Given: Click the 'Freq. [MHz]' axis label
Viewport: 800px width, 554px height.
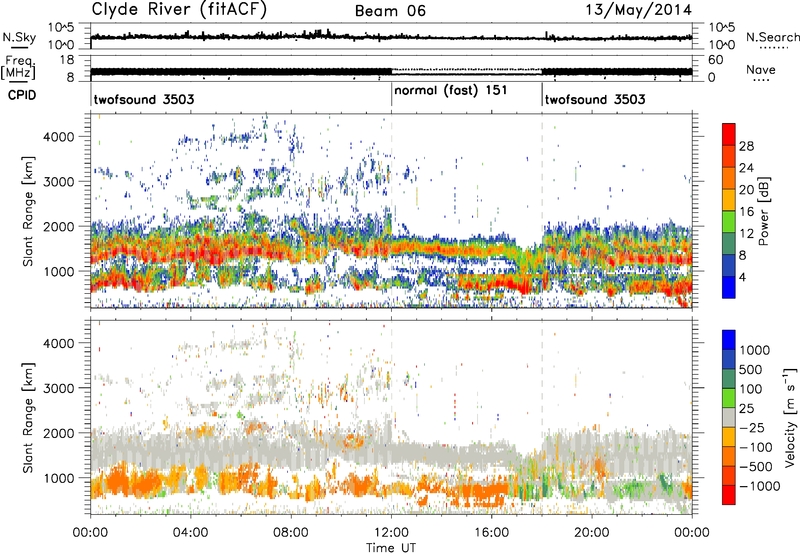Looking at the screenshot, I should (x=18, y=68).
